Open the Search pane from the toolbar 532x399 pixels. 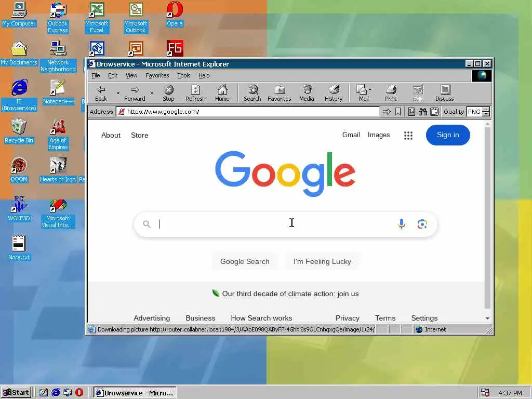tap(252, 94)
